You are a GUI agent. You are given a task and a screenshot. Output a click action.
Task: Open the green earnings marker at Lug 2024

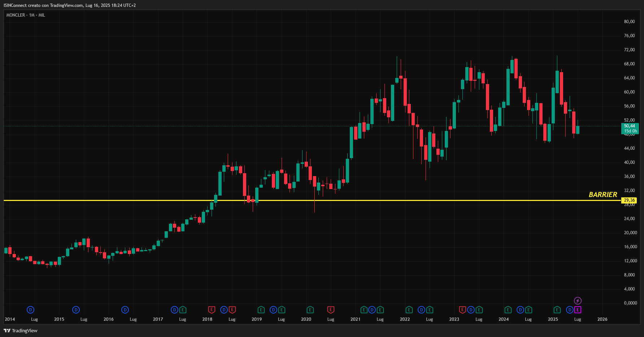pyautogui.click(x=528, y=310)
